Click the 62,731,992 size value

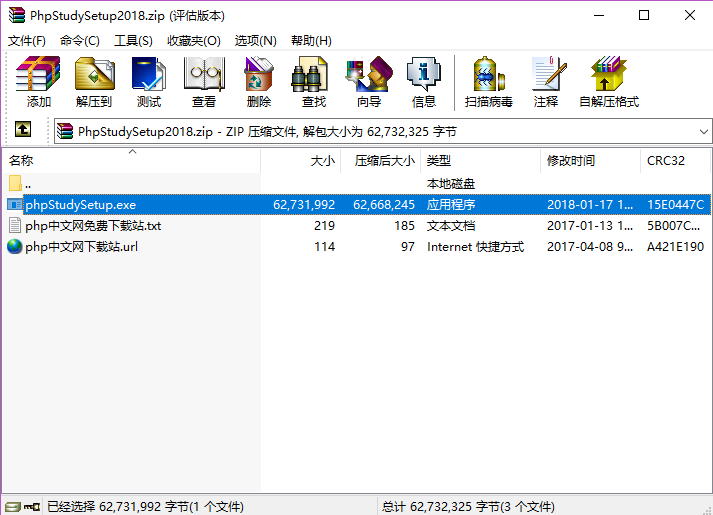pos(304,205)
